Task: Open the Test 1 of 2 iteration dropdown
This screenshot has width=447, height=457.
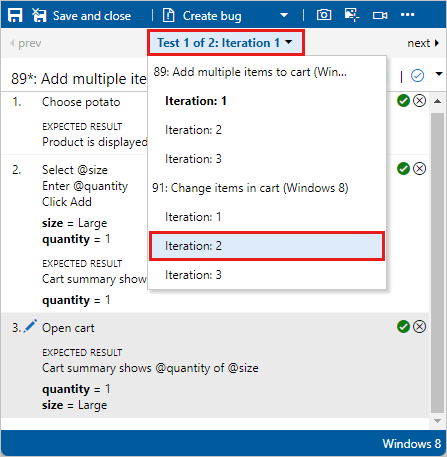Action: coord(226,43)
